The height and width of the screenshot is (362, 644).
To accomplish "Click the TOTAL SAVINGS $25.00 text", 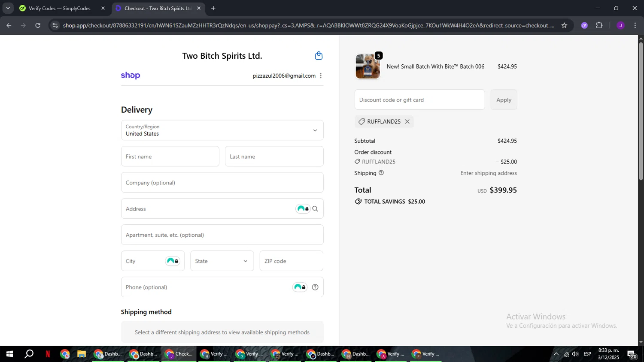I will (395, 202).
